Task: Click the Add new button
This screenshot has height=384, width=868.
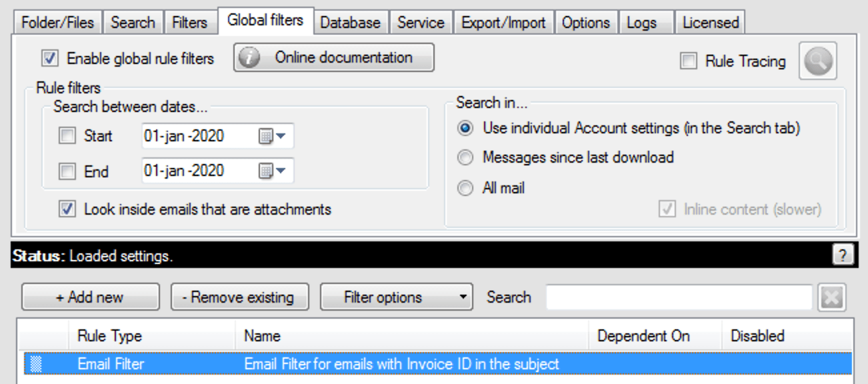Action: (90, 297)
